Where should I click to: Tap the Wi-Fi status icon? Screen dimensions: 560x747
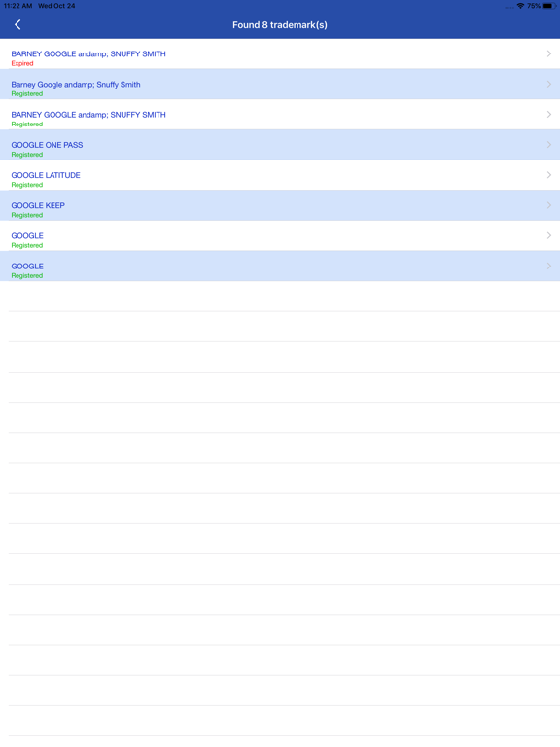pos(520,6)
